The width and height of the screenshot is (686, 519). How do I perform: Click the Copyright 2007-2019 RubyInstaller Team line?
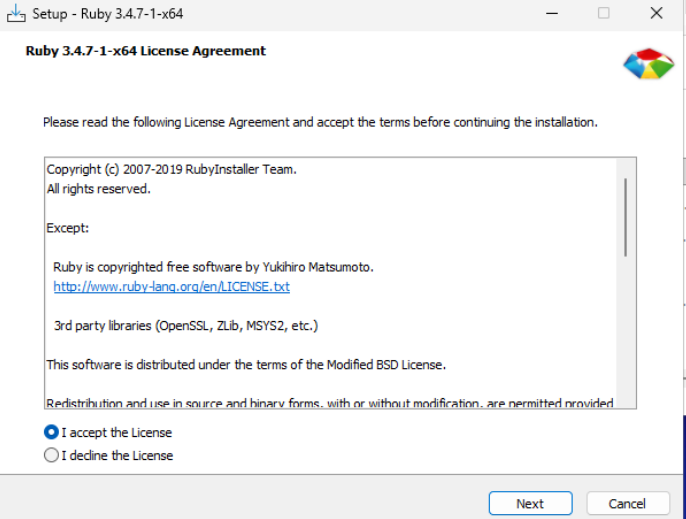171,170
